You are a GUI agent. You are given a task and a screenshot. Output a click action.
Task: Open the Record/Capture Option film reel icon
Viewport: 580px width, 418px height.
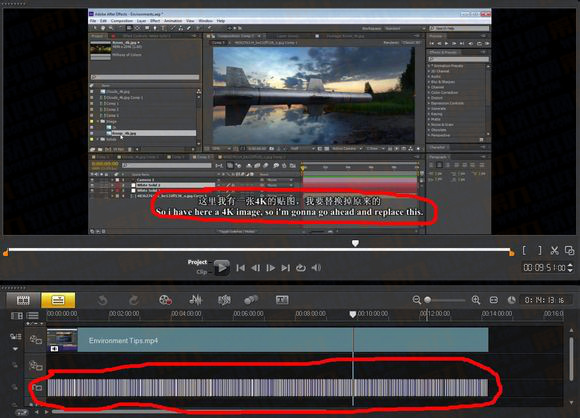(165, 300)
